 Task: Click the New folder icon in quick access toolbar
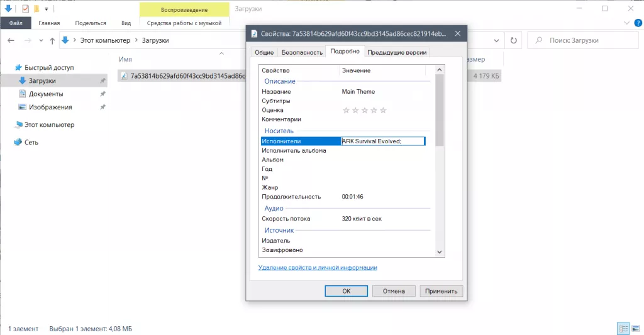(x=36, y=9)
